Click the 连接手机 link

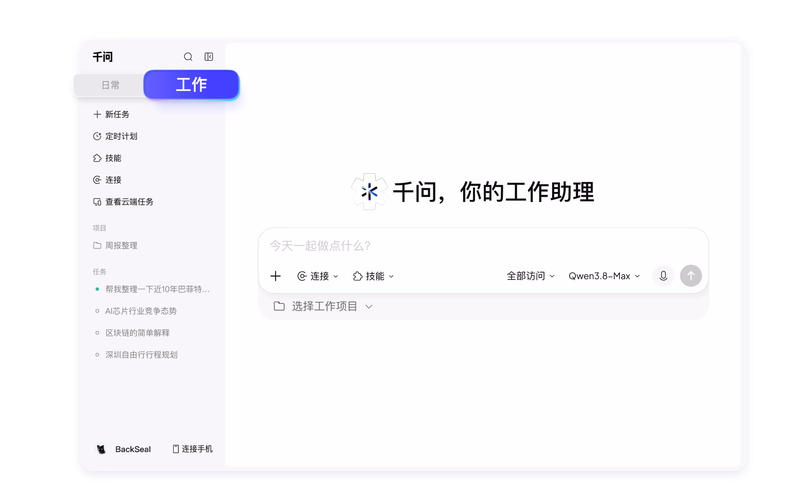click(x=193, y=449)
